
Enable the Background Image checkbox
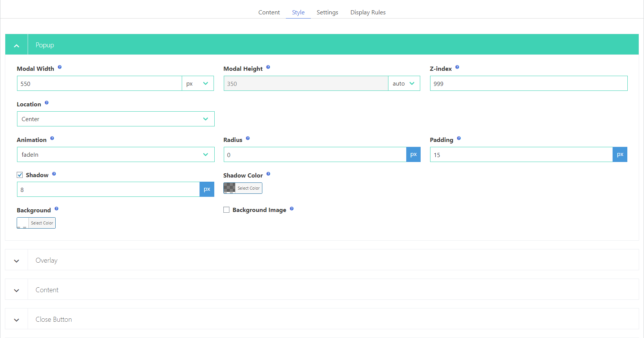(x=226, y=210)
